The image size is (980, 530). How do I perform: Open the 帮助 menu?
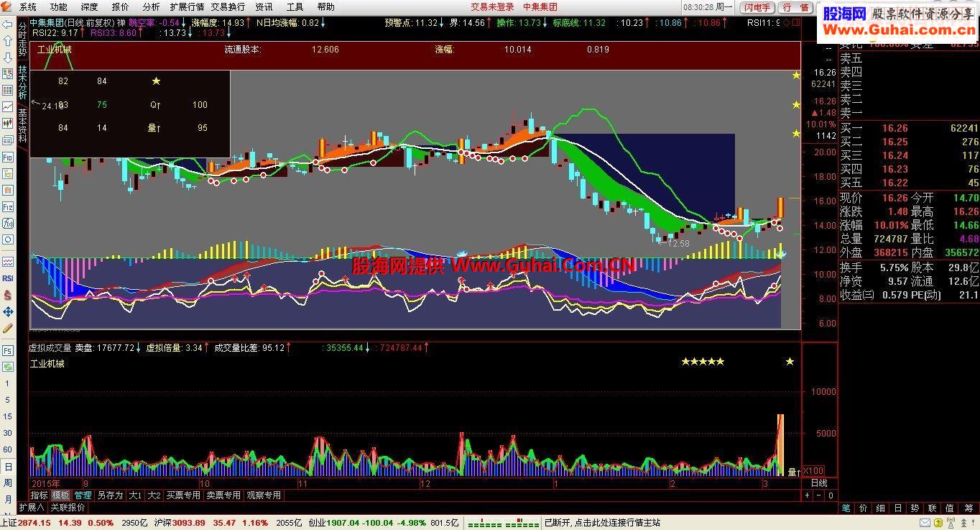(325, 7)
